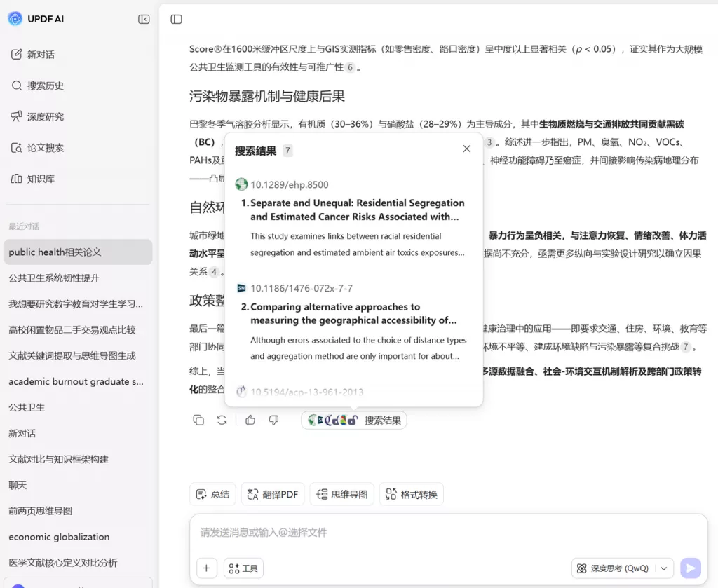This screenshot has height=588, width=718.
Task: Open the Comparing alternative approaches result
Action: 353,313
